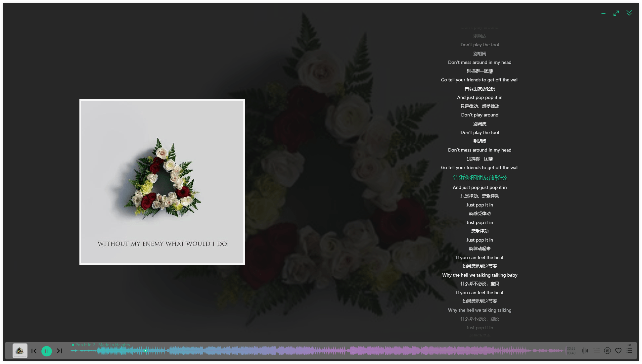The image size is (642, 364).
Task: Click the song title Pop It In 2
Action: [85, 344]
